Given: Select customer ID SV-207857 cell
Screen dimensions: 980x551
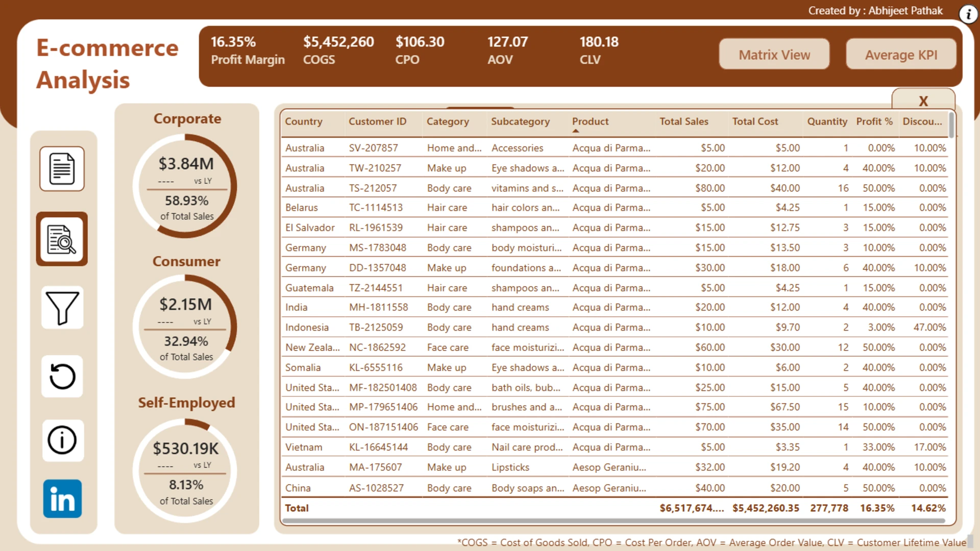Looking at the screenshot, I should click(x=373, y=148).
